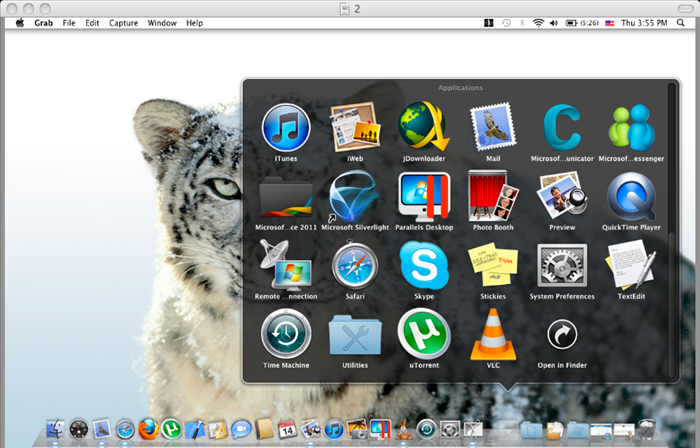This screenshot has height=448, width=700.
Task: Open Dashboard from the Dock
Action: click(79, 430)
